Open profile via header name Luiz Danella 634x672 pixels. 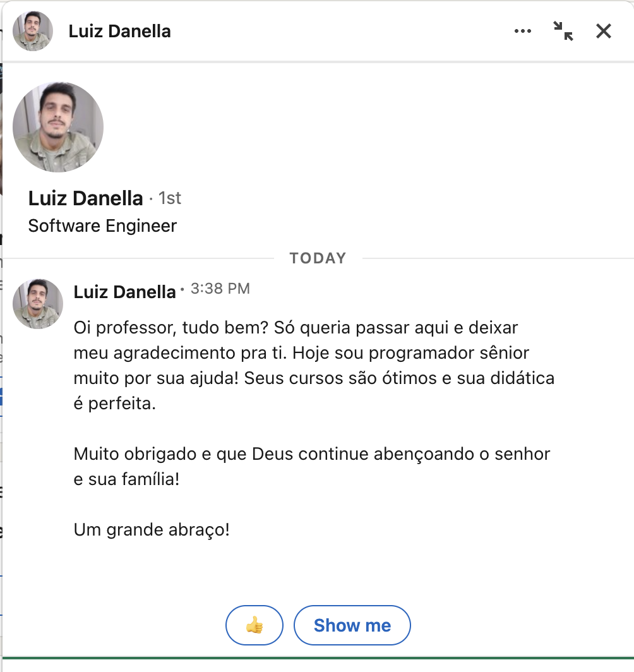tap(119, 32)
